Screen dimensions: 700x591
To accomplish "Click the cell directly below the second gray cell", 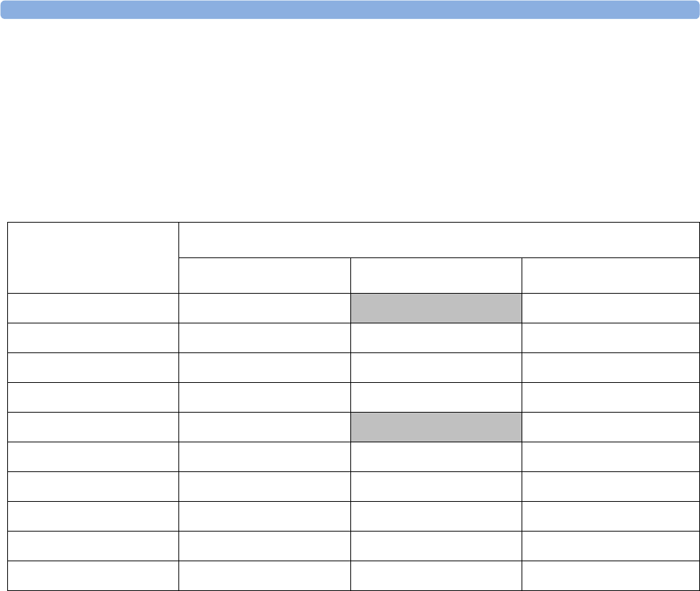I will (x=436, y=457).
